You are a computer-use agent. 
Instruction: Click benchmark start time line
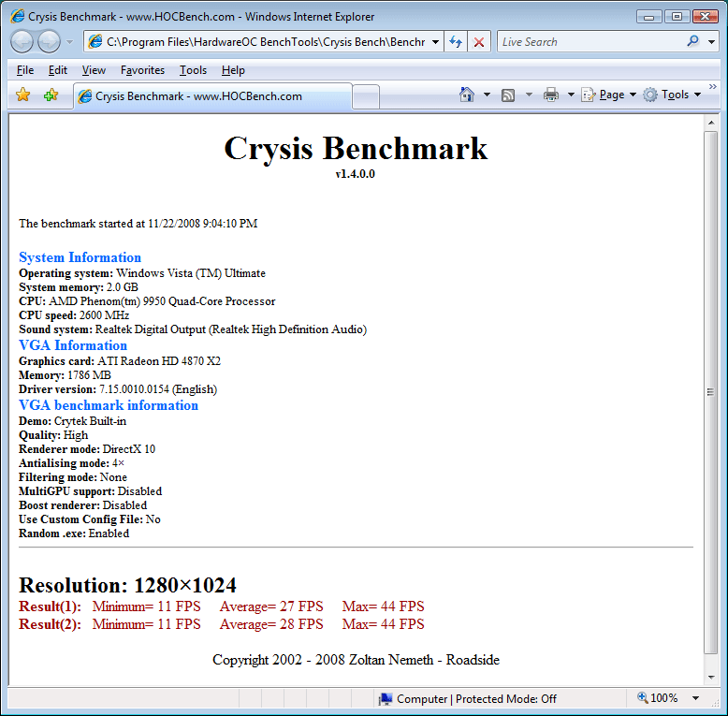(138, 224)
